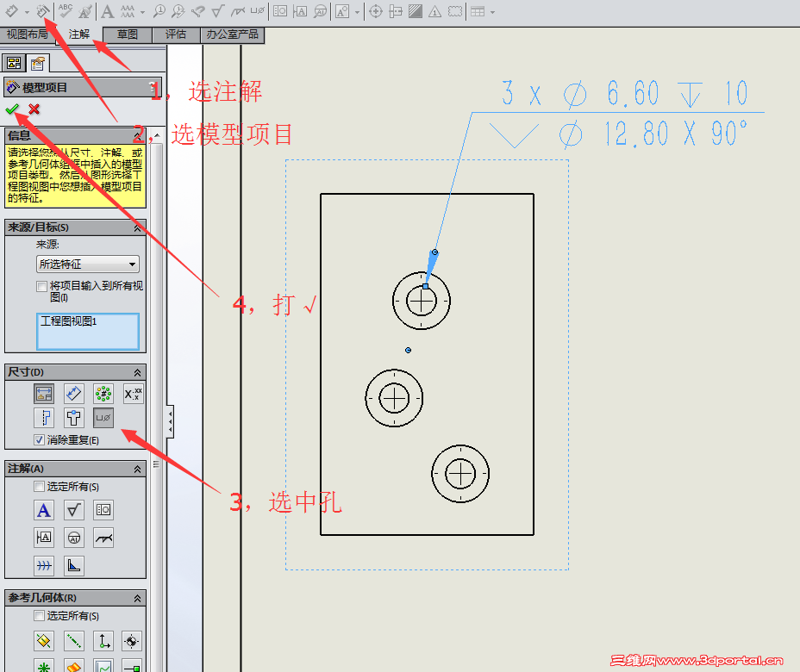Select the Surface Finish symbol in toolbar
Screen dimensions: 800x672
point(218,11)
